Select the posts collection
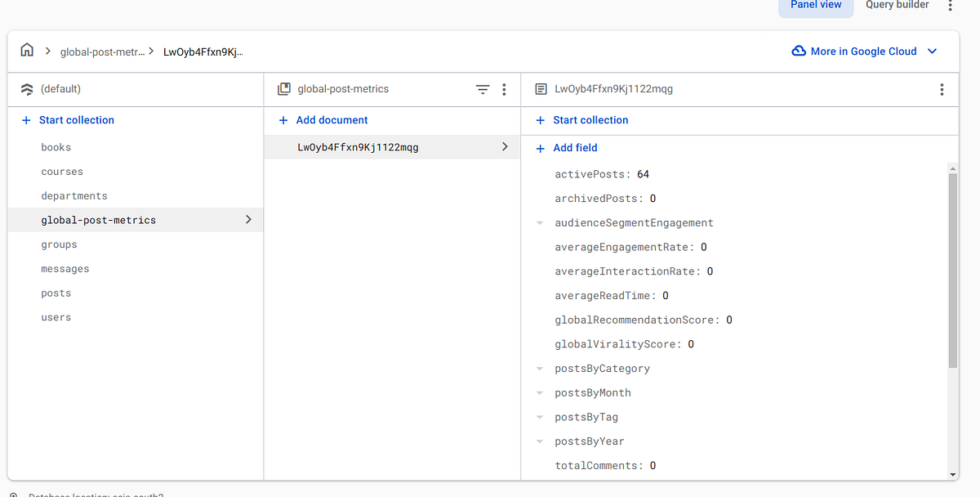 coord(56,293)
